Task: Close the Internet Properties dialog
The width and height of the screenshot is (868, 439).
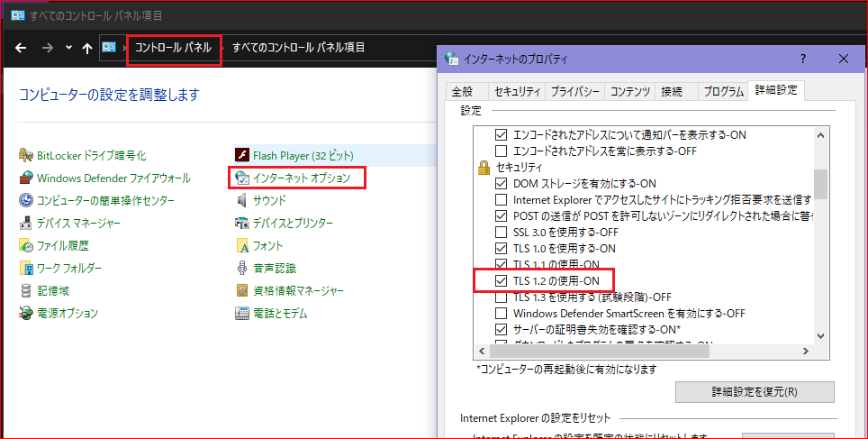Action: click(x=843, y=59)
